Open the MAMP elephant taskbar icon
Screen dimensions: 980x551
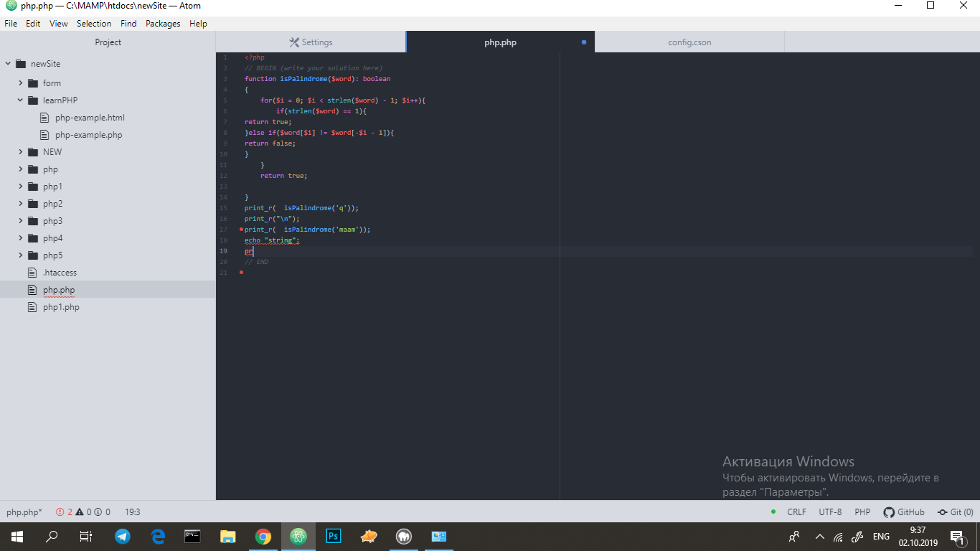[x=404, y=537]
